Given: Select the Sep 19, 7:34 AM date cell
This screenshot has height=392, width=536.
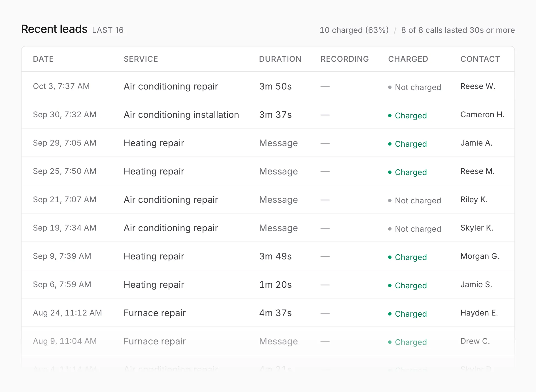Looking at the screenshot, I should tap(65, 228).
